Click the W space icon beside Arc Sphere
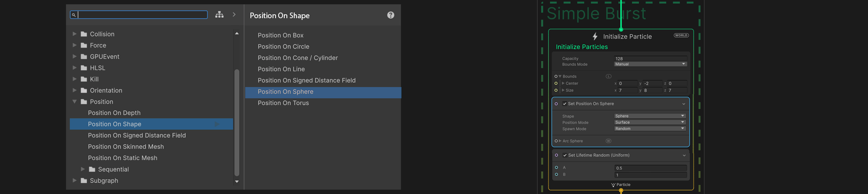Image resolution: width=868 pixels, height=194 pixels. coord(608,141)
